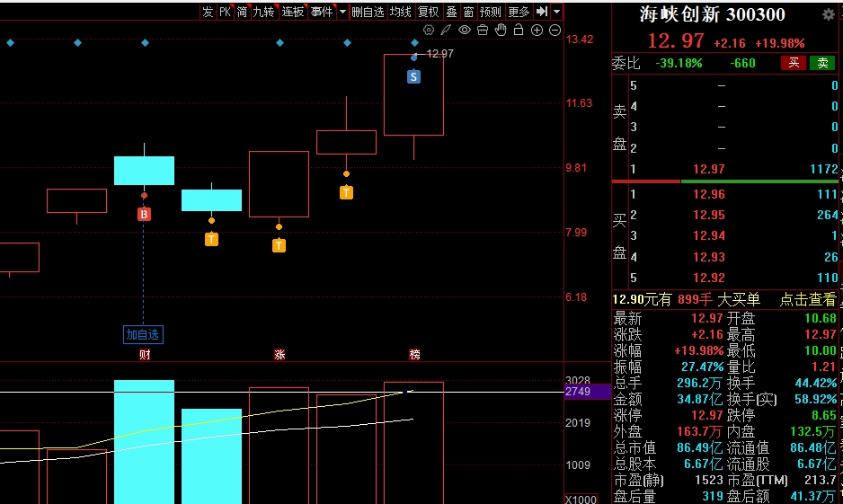Open the 复权 adjustment option

point(429,12)
